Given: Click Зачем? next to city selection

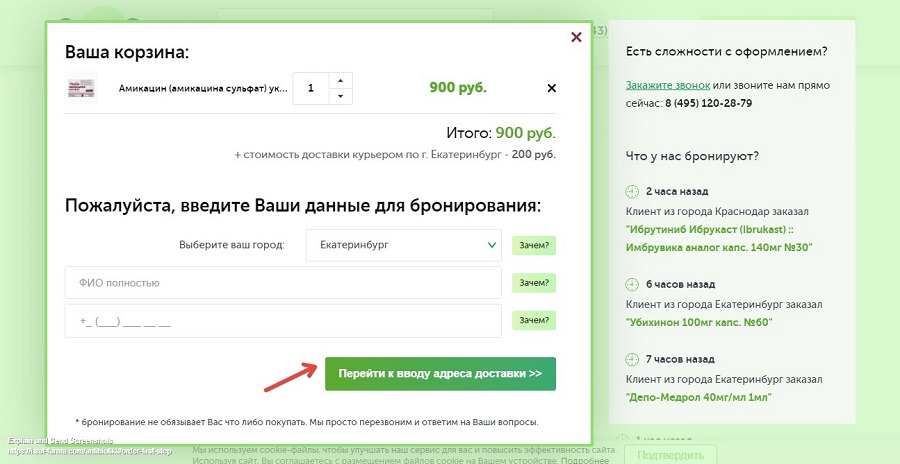Looking at the screenshot, I should (x=534, y=246).
